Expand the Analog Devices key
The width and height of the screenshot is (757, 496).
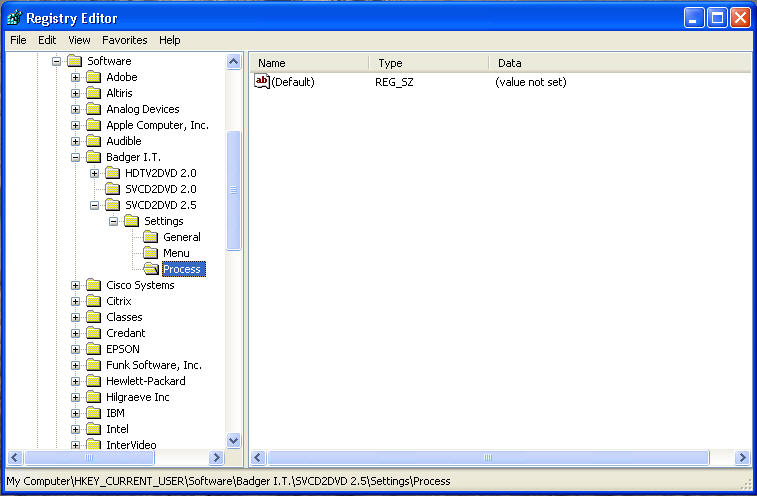75,109
